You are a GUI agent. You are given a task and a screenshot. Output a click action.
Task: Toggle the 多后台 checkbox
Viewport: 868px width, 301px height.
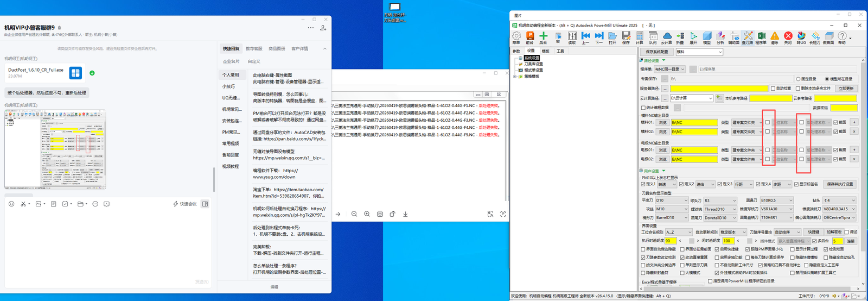(815, 241)
